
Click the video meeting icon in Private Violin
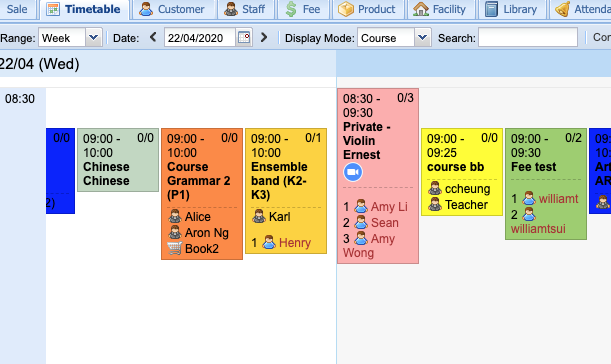353,172
